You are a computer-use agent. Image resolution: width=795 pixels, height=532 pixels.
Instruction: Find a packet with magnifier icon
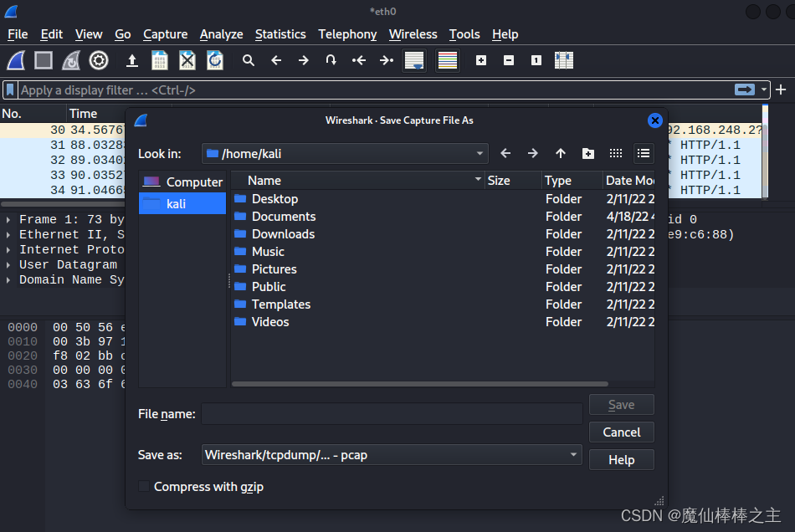coord(248,60)
